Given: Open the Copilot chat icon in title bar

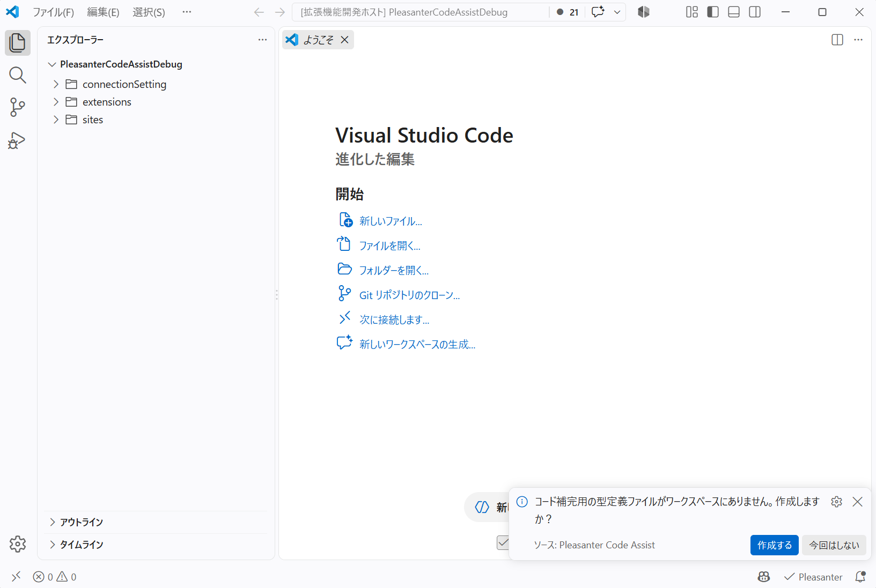Looking at the screenshot, I should [x=598, y=12].
